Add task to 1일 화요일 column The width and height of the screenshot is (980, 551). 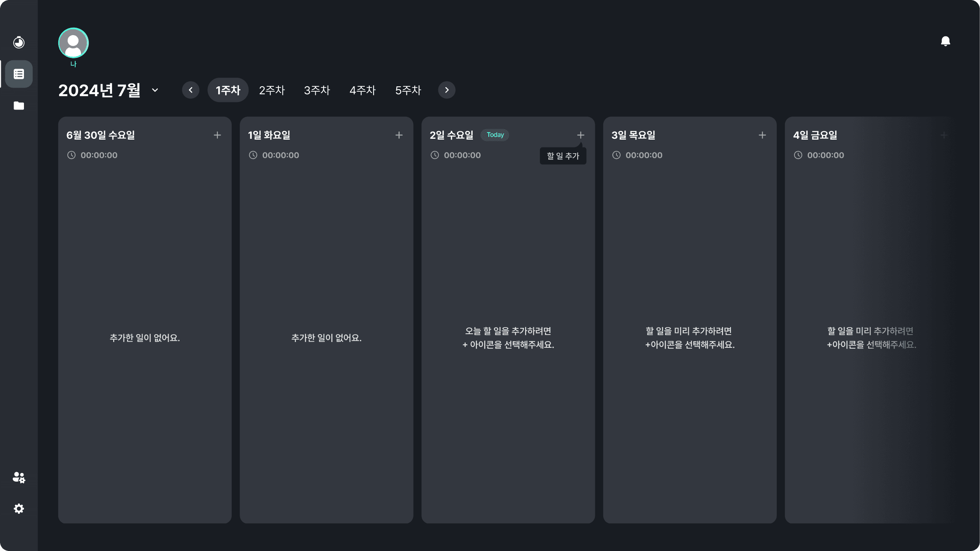(x=399, y=135)
